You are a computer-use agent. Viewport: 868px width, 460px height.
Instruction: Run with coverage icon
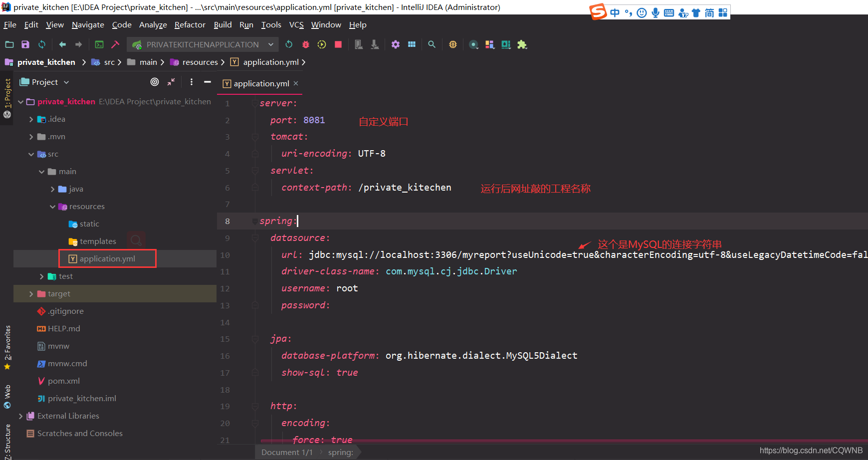[322, 44]
